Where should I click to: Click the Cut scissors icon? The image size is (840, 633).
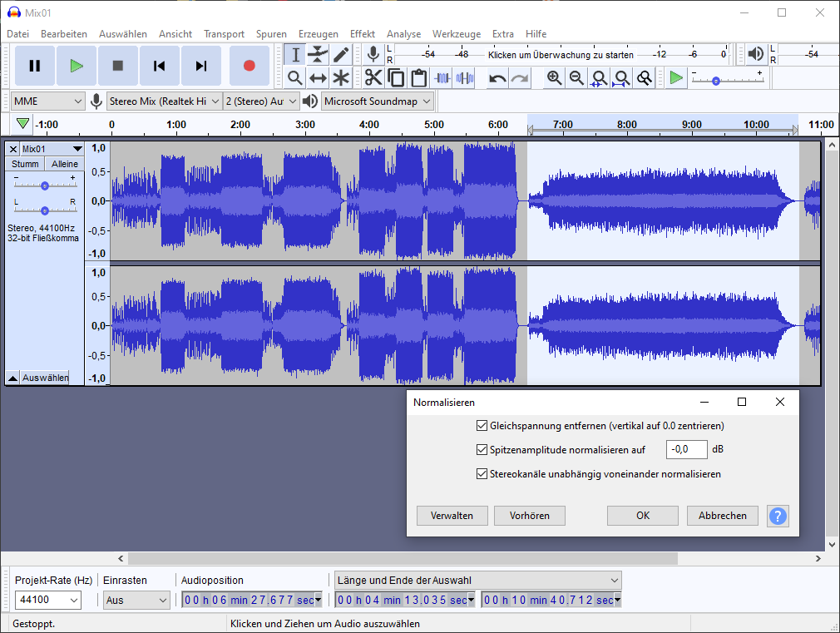[x=373, y=78]
